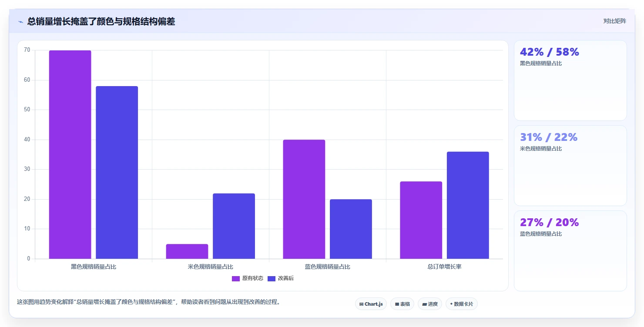The height and width of the screenshot is (327, 644).
Task: Click the 改善后 bar for 总订单增长率
Action: point(468,205)
